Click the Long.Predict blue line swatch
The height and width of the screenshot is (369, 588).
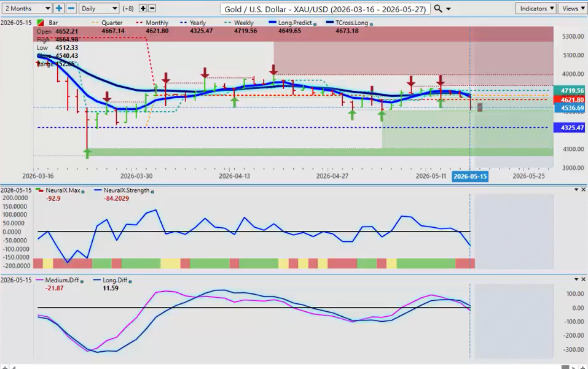click(273, 23)
